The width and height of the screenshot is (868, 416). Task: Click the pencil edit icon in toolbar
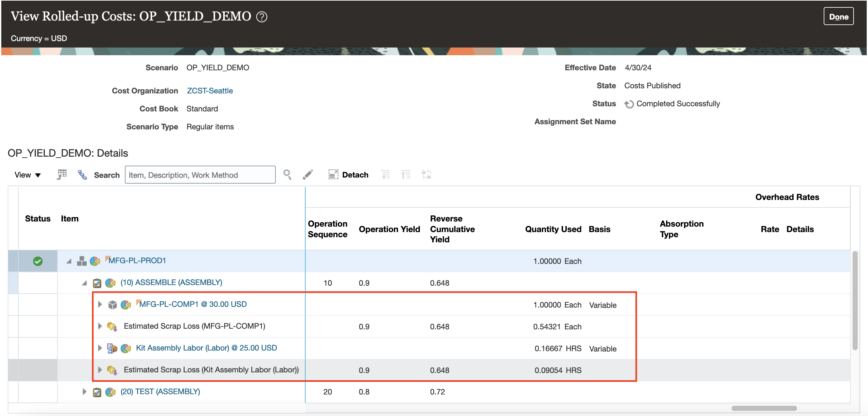pos(308,175)
